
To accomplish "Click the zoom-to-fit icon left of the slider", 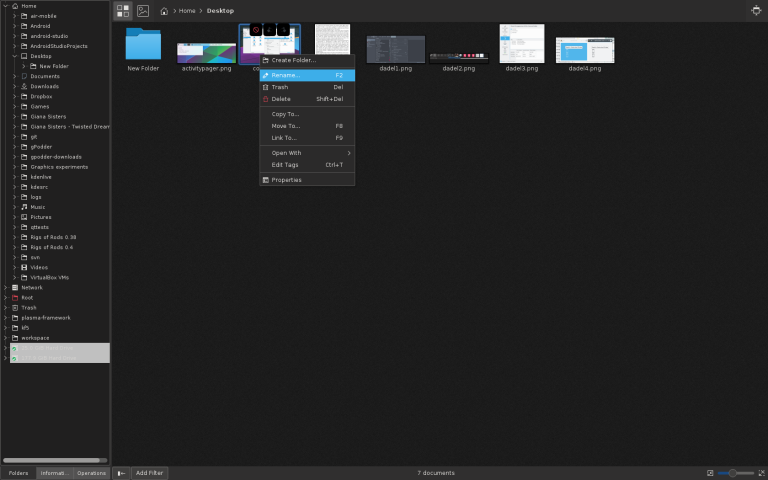I will [710, 473].
